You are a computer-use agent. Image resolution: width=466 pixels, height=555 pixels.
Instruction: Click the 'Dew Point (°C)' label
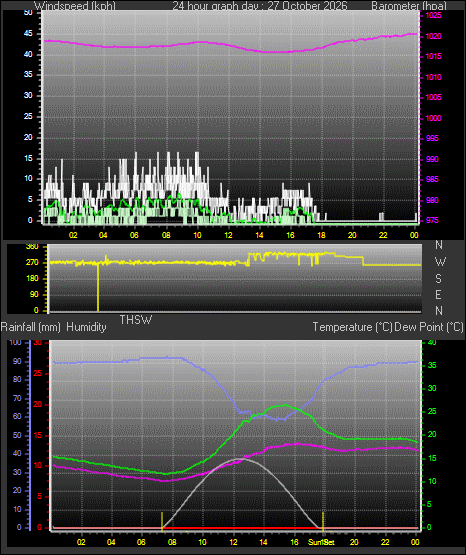(x=429, y=327)
